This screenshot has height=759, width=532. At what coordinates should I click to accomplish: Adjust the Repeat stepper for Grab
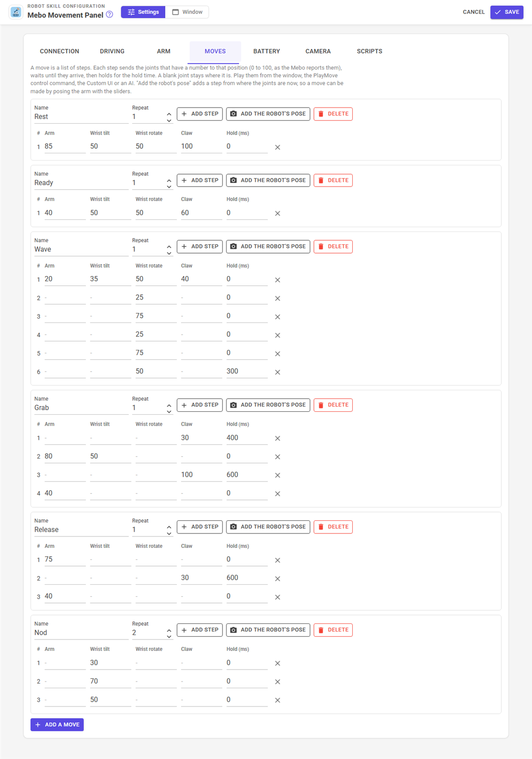pos(169,408)
